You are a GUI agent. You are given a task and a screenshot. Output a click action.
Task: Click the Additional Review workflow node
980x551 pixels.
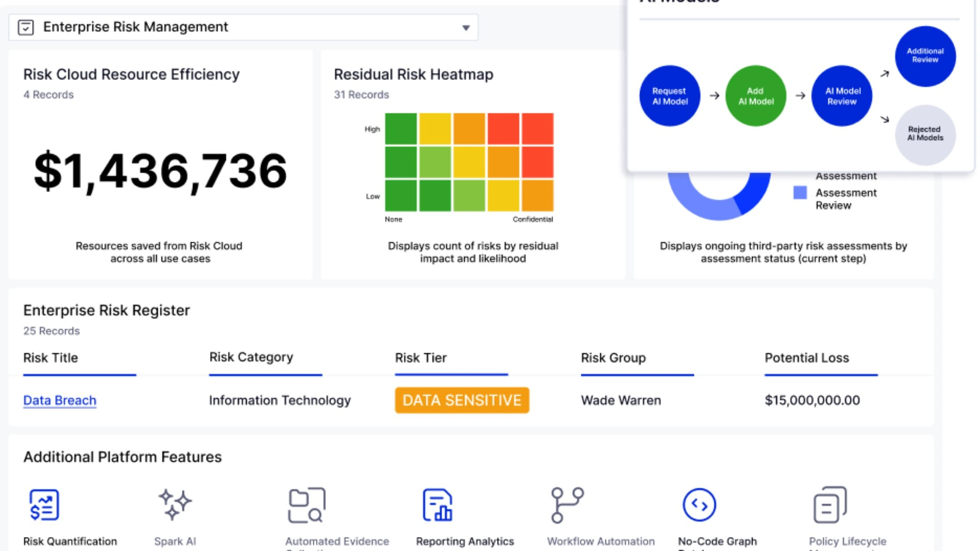[x=925, y=56]
